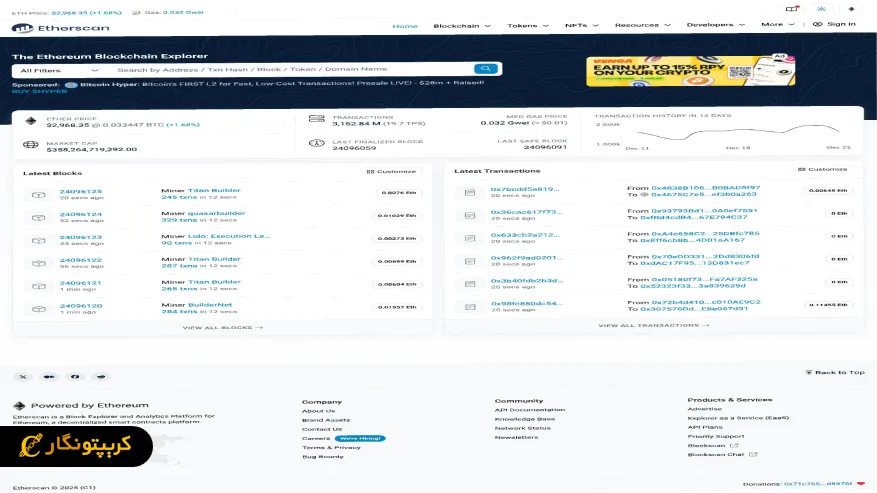Click the Last Finalized Block gauge icon
Image resolution: width=877 pixels, height=493 pixels.
coord(317,143)
